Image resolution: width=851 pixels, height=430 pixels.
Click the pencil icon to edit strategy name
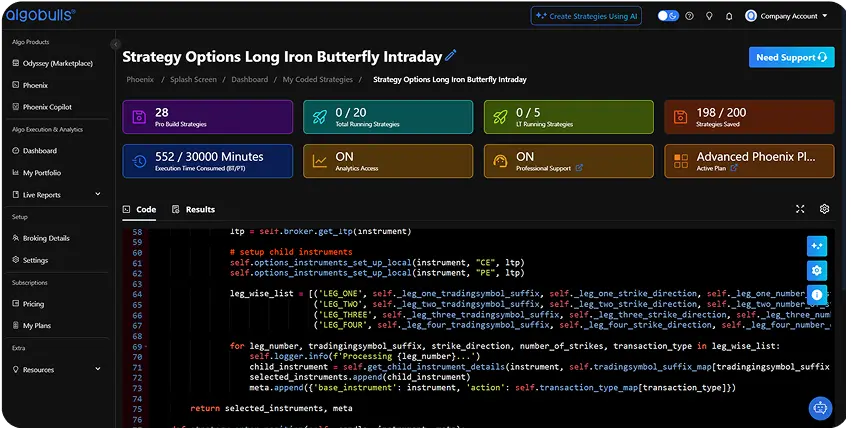(450, 56)
